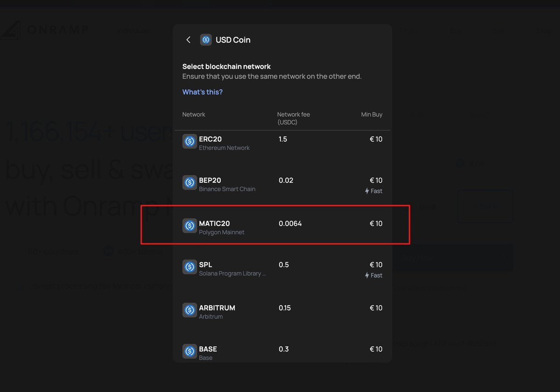
Task: Click the "Network" column header
Action: [x=194, y=114]
